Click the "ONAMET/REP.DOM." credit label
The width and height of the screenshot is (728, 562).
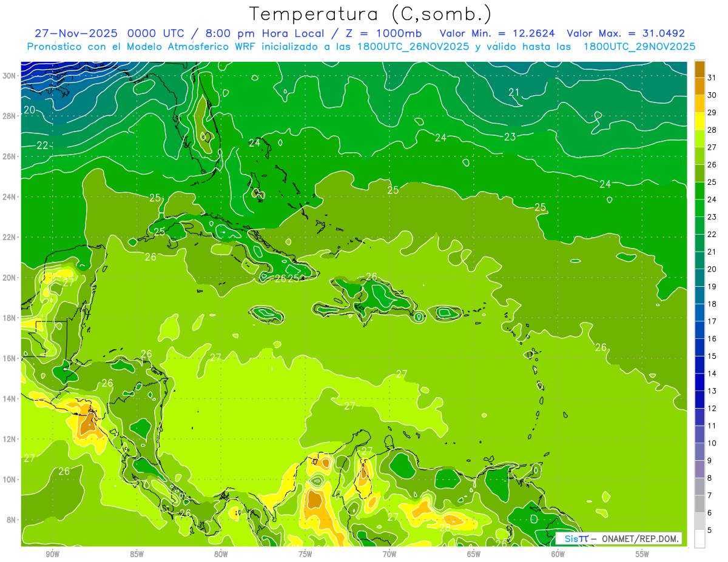(x=641, y=538)
